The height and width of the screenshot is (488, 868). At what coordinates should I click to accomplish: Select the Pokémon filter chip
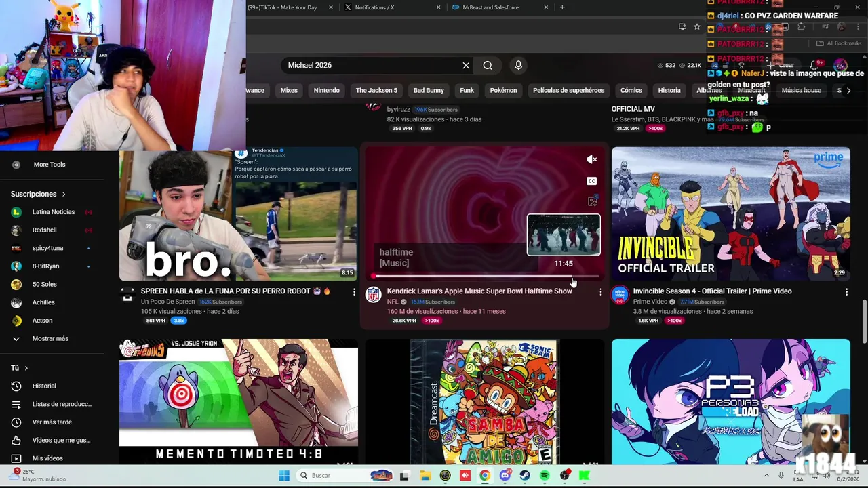tap(503, 90)
